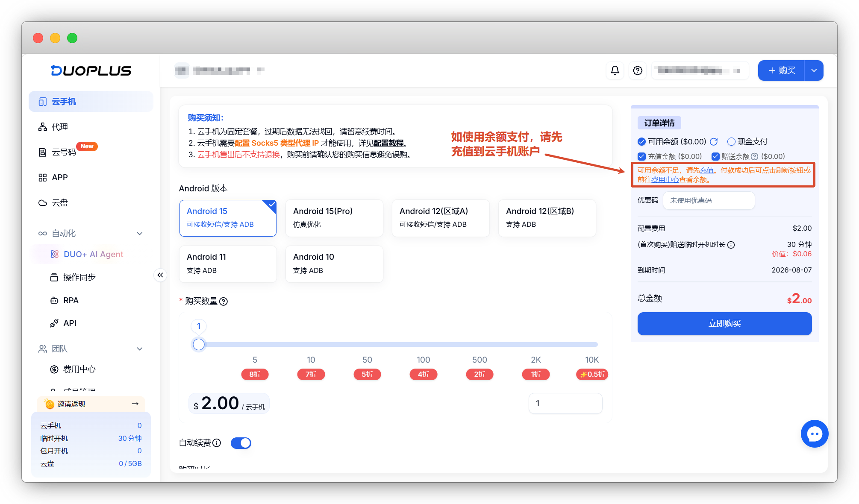Open the 费用中心 link in warning
The width and height of the screenshot is (859, 504).
coord(665,180)
